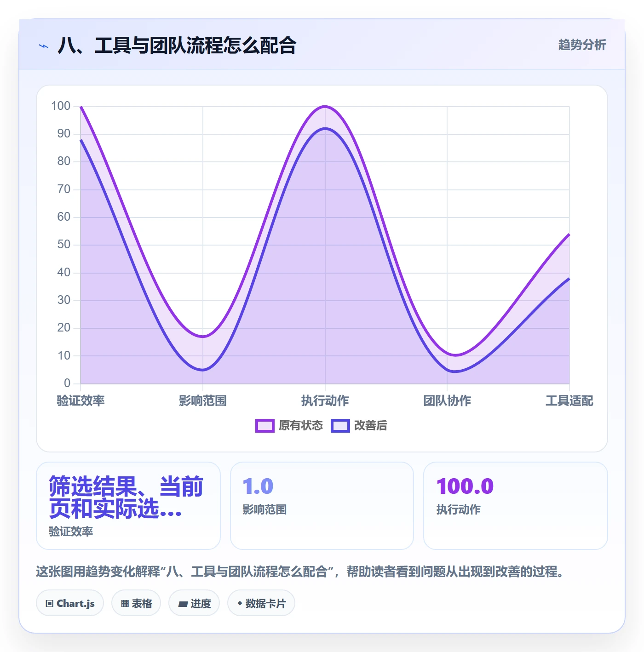Screen dimensions: 644x652
Task: Click the description sentence starting 这张图用趋势变化解释
Action: (300, 572)
